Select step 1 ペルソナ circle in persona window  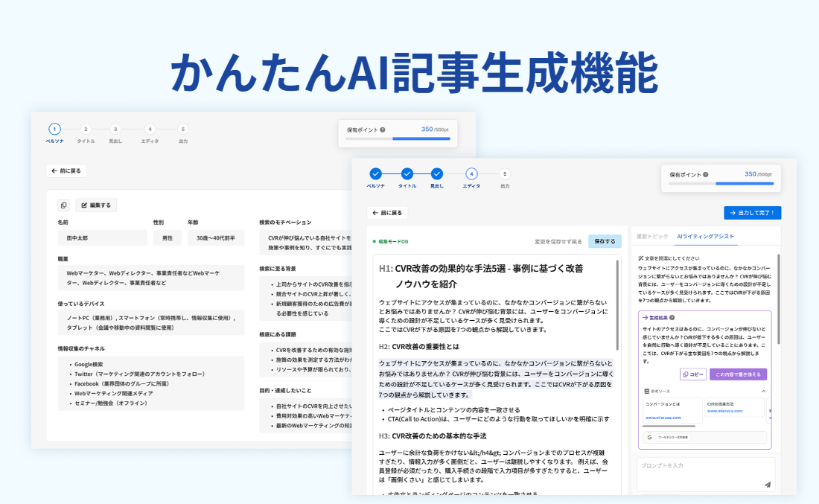pyautogui.click(x=54, y=129)
